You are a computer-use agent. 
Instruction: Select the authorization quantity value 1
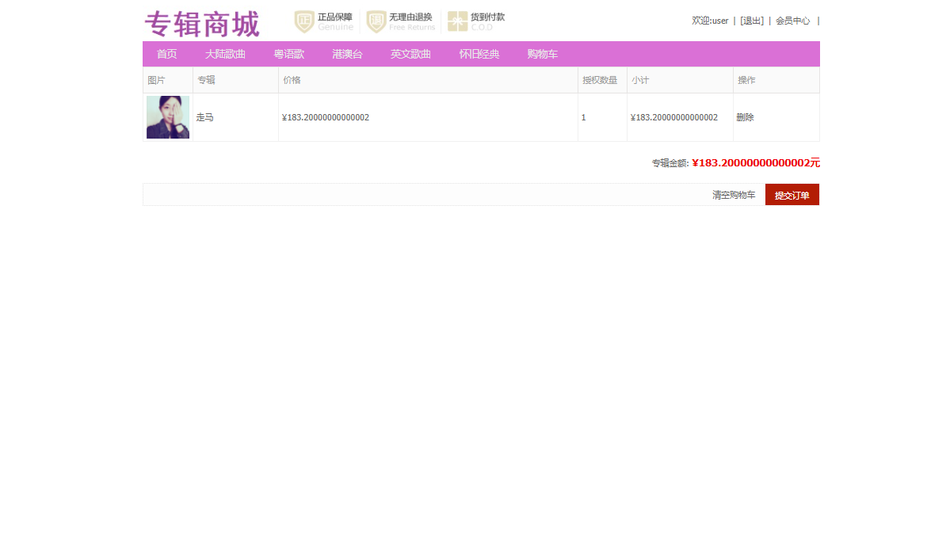click(x=583, y=116)
